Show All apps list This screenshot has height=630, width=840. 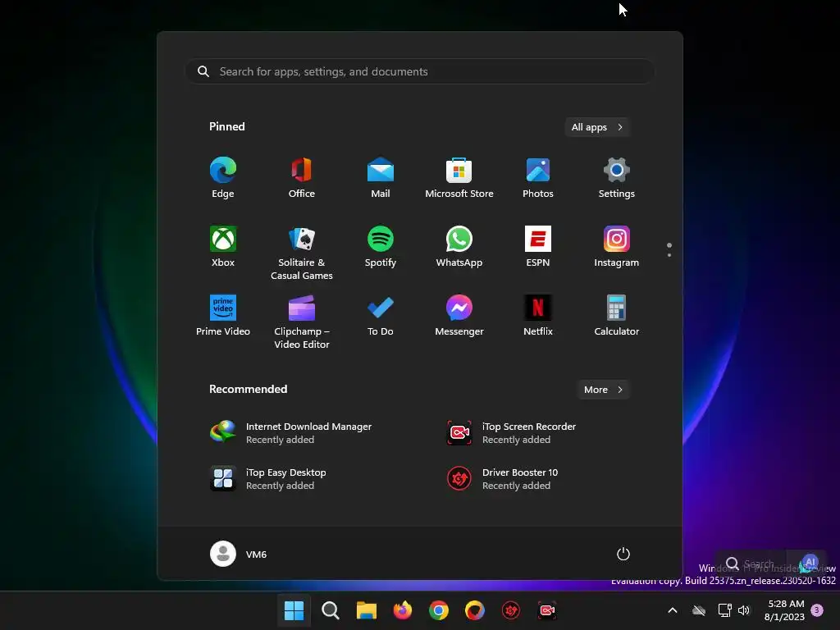click(x=597, y=127)
